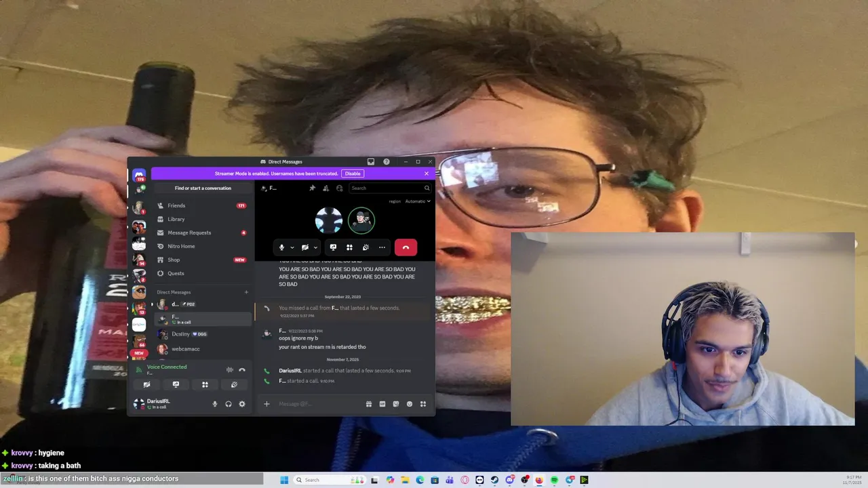The image size is (868, 488).
Task: Click Voice Connected status text
Action: point(167,367)
